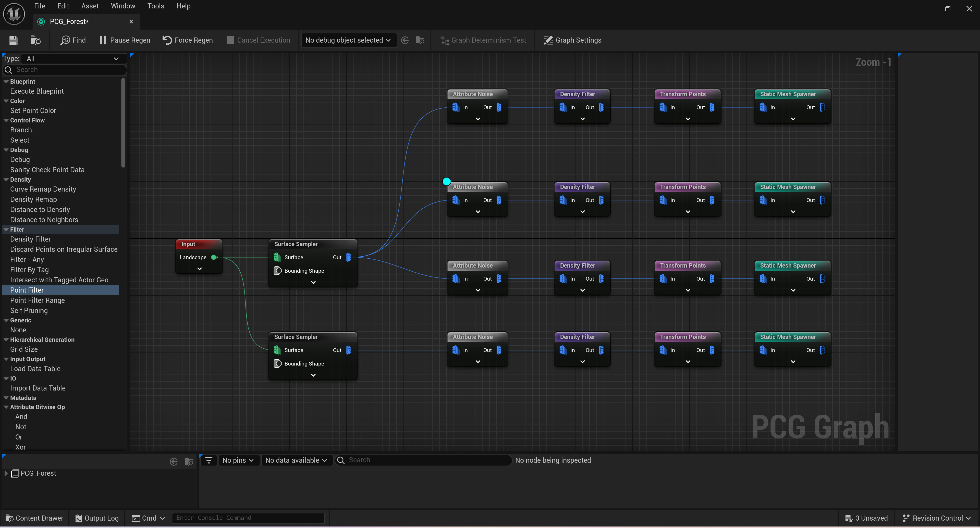Image resolution: width=980 pixels, height=528 pixels.
Task: Click the Force Regen icon
Action: [x=167, y=40]
